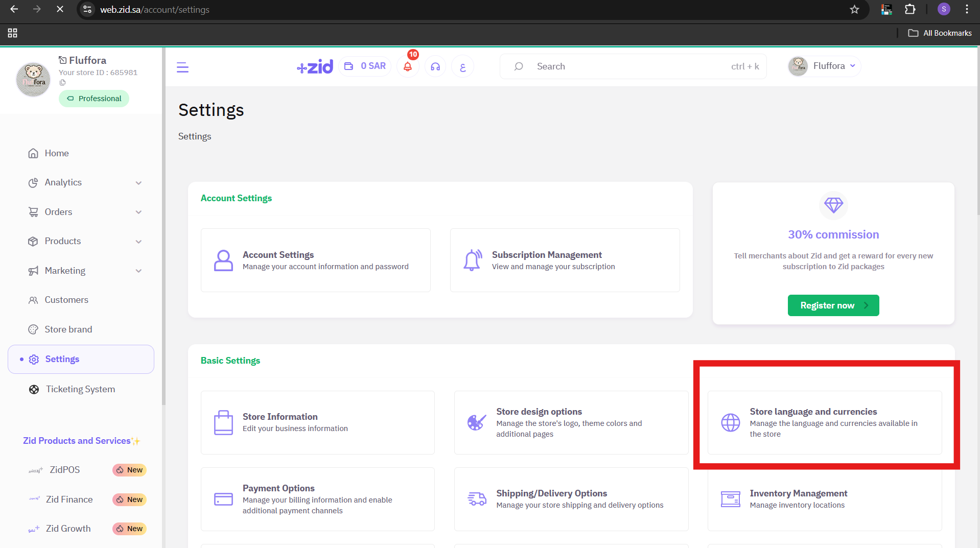Image resolution: width=980 pixels, height=548 pixels.
Task: Go to Home in sidebar
Action: pyautogui.click(x=56, y=153)
